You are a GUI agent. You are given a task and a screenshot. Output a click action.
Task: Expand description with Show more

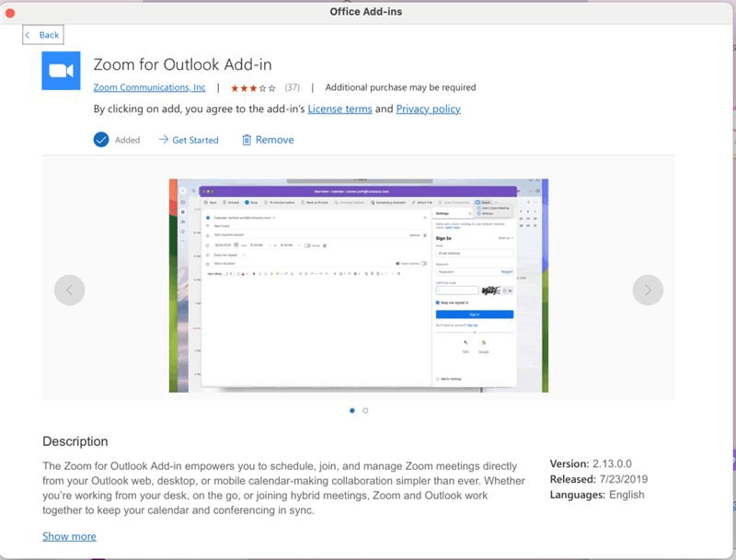point(70,536)
